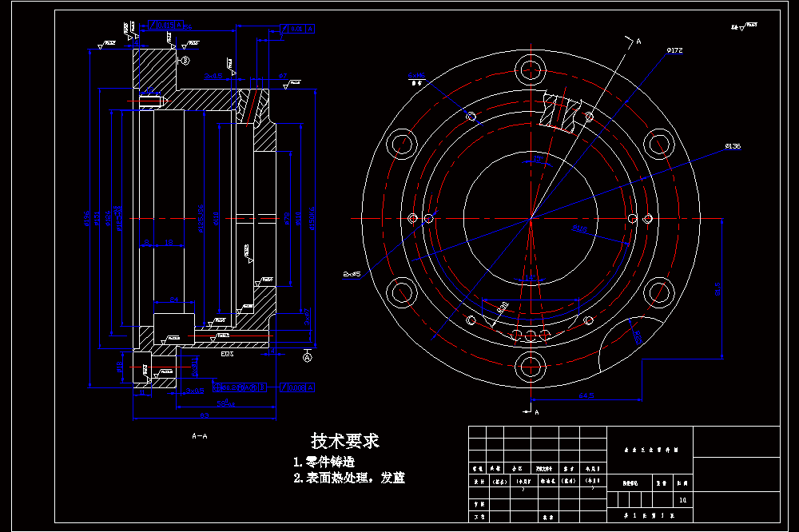Select the 3xΦ7 hole dimension

click(308, 316)
